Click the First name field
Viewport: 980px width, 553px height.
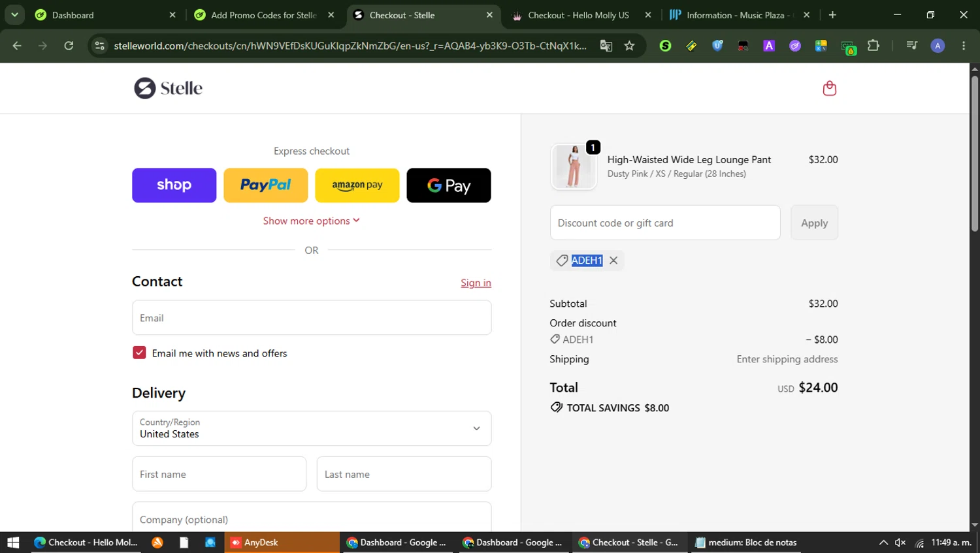tap(219, 474)
